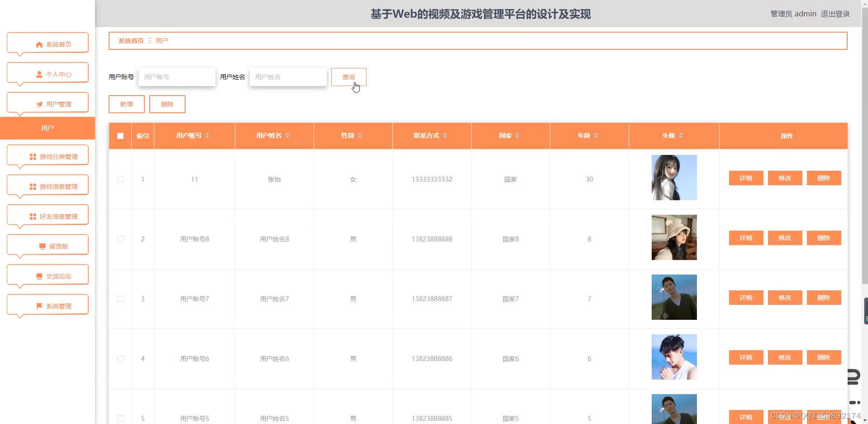
Task: Check the row 5 checkbox for 用户账号5
Action: pos(120,419)
